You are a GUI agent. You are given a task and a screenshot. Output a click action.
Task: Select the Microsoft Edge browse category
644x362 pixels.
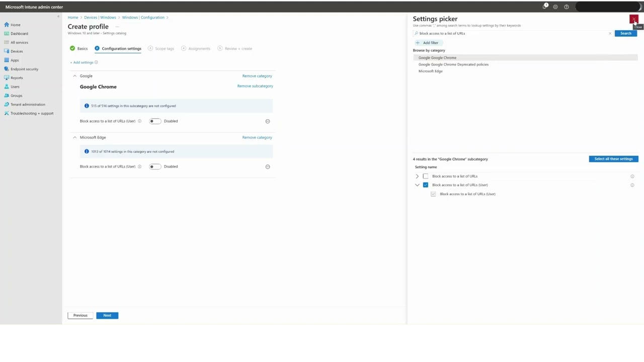(431, 71)
